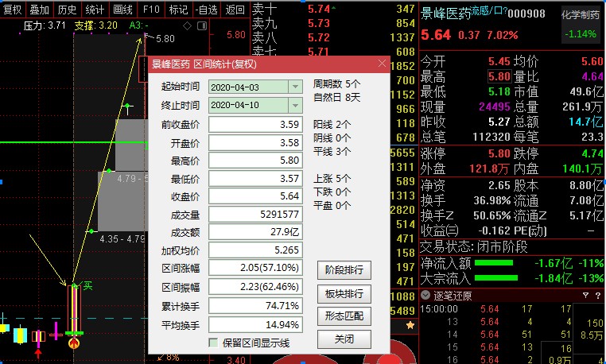This screenshot has height=364, width=606.
Task: Click the 5.80 high price label on chart
Action: tap(165, 39)
